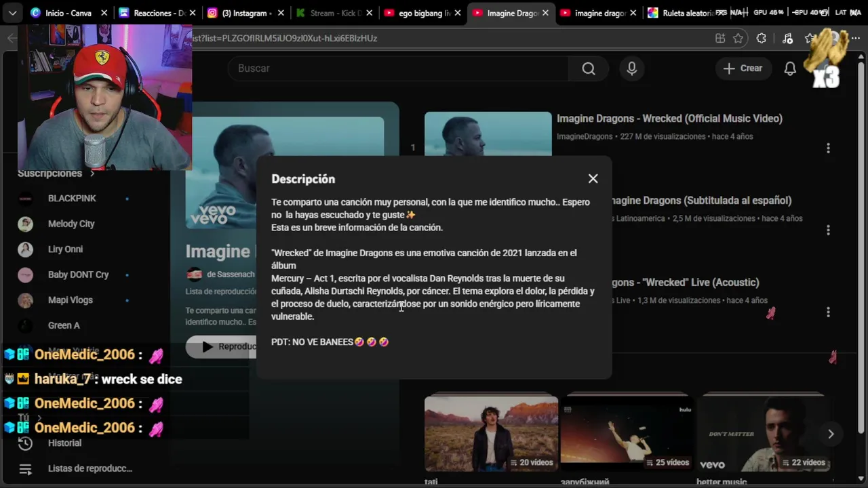868x488 pixels.
Task: Open the Liry Onni subscription channel
Action: click(x=65, y=249)
